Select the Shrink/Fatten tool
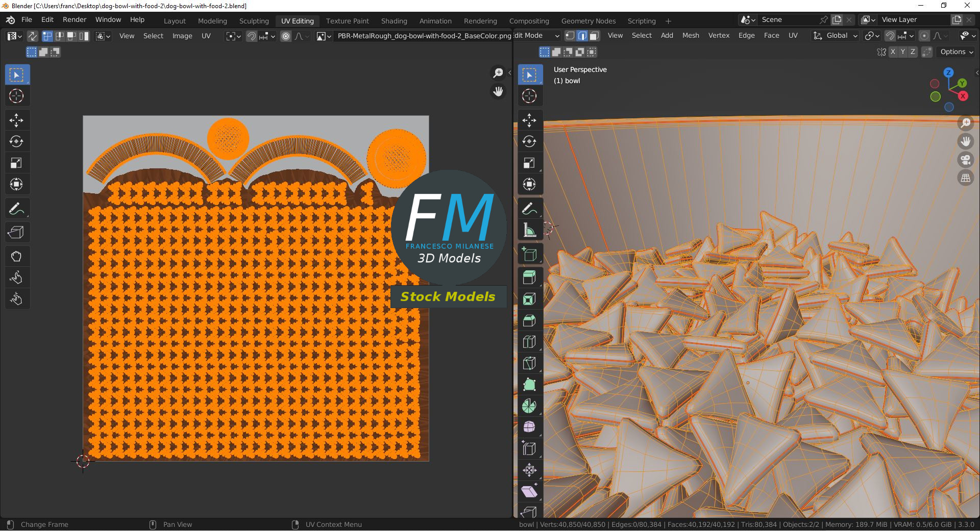The height and width of the screenshot is (531, 980). pyautogui.click(x=530, y=470)
